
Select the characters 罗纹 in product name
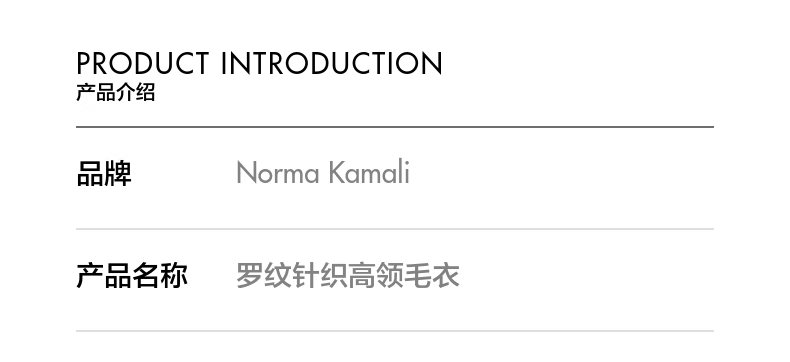(264, 275)
